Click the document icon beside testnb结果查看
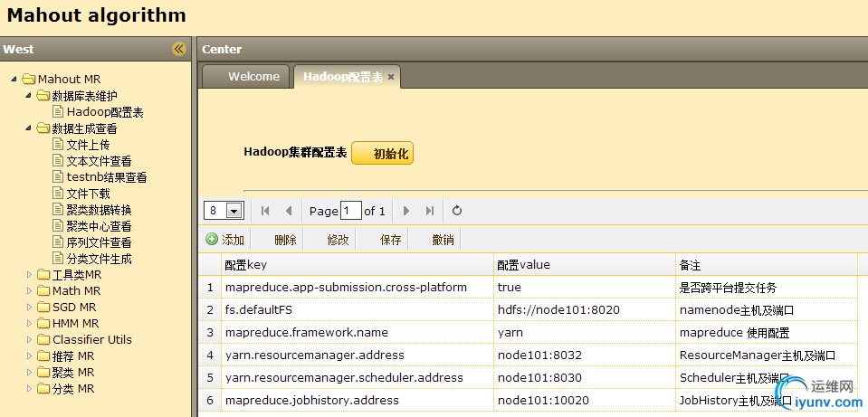The width and height of the screenshot is (868, 417). coord(58,177)
